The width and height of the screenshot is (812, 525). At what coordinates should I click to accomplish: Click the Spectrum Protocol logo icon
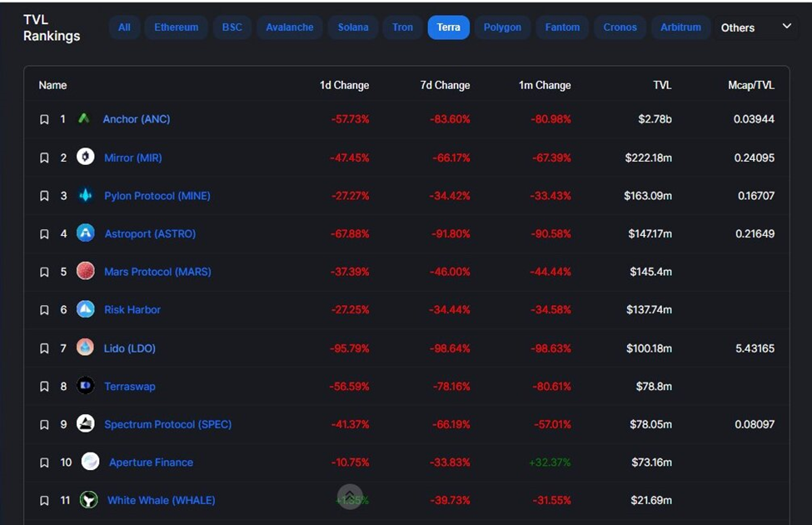point(85,423)
